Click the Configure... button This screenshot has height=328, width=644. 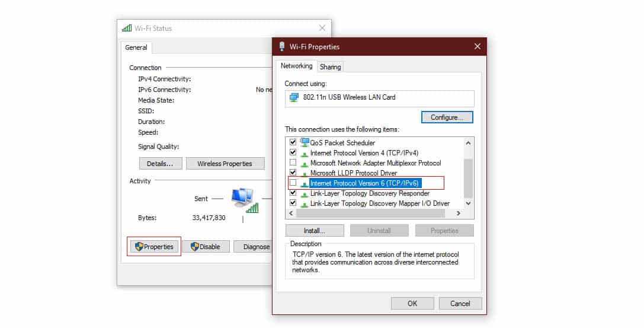coord(447,117)
